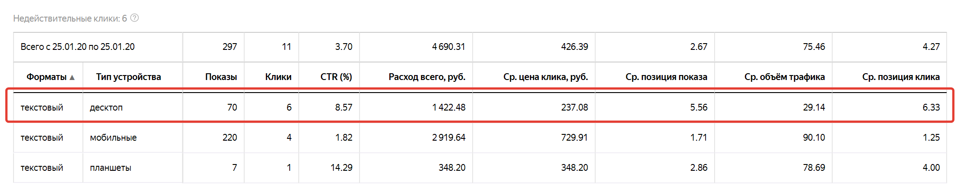Click the CTR (%) column header

(x=336, y=77)
